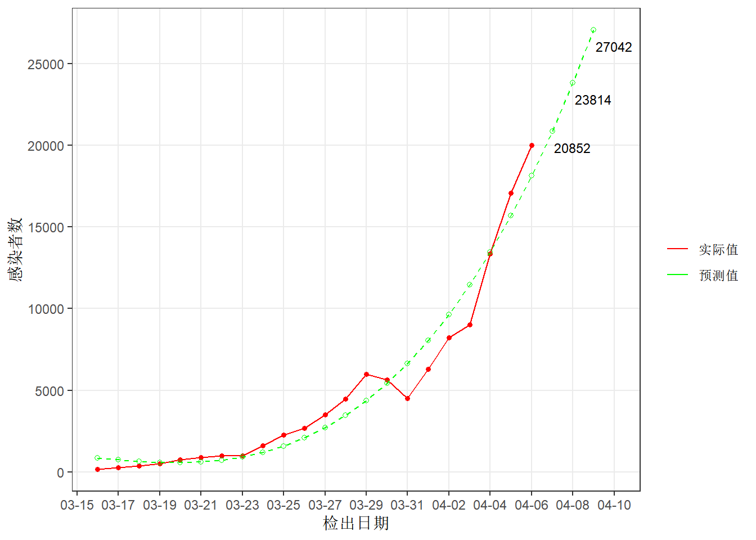
Task: Click the 0 y-axis tick label
Action: [x=61, y=472]
